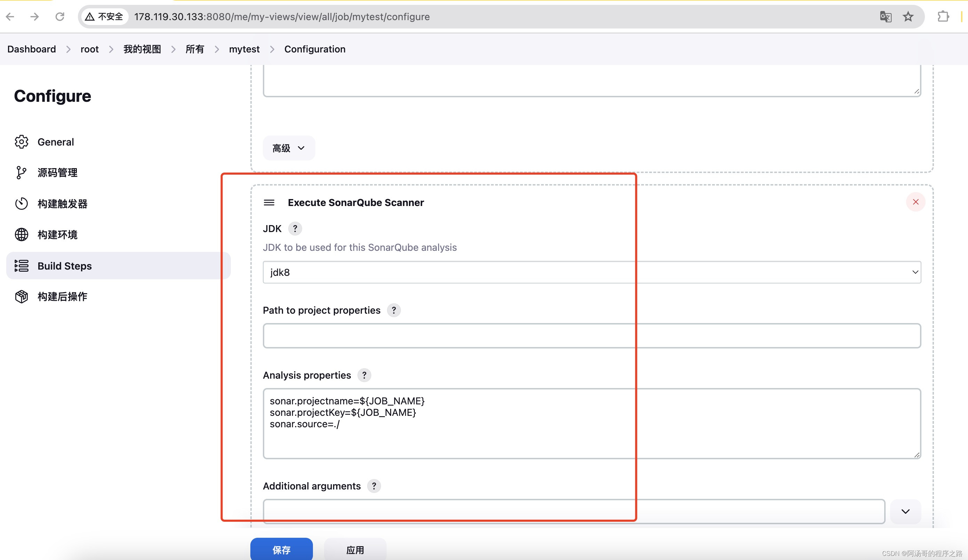Screen dimensions: 968x560
Task: Open the root breadcrumb link
Action: (x=89, y=49)
